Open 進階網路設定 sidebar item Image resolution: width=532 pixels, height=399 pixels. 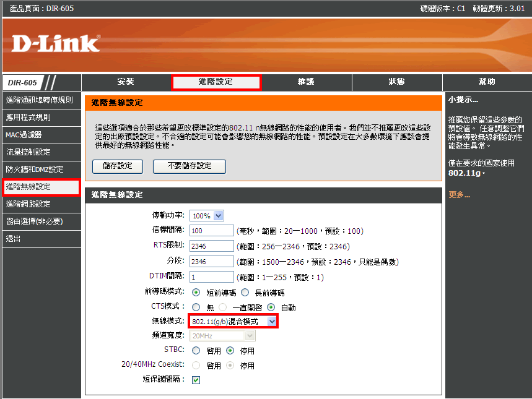pos(41,204)
